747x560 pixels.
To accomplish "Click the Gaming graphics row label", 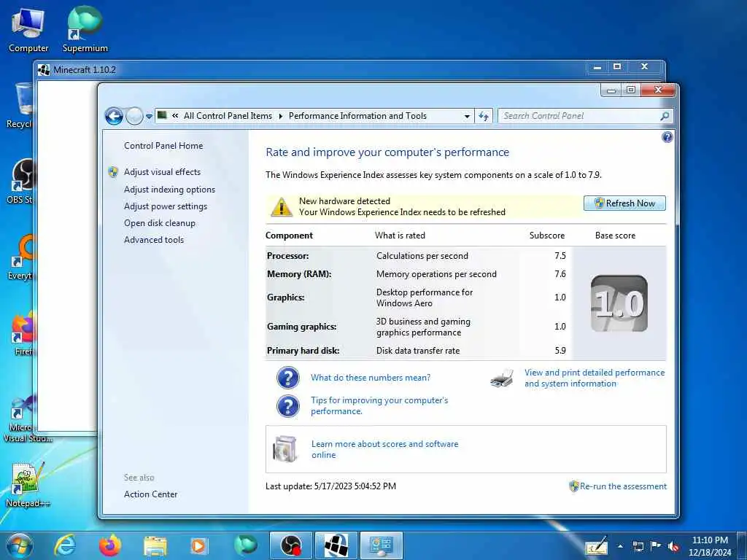I will click(x=301, y=327).
